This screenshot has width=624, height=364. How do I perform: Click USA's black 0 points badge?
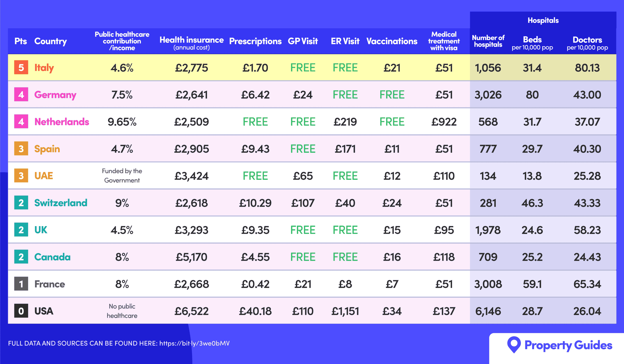click(21, 311)
